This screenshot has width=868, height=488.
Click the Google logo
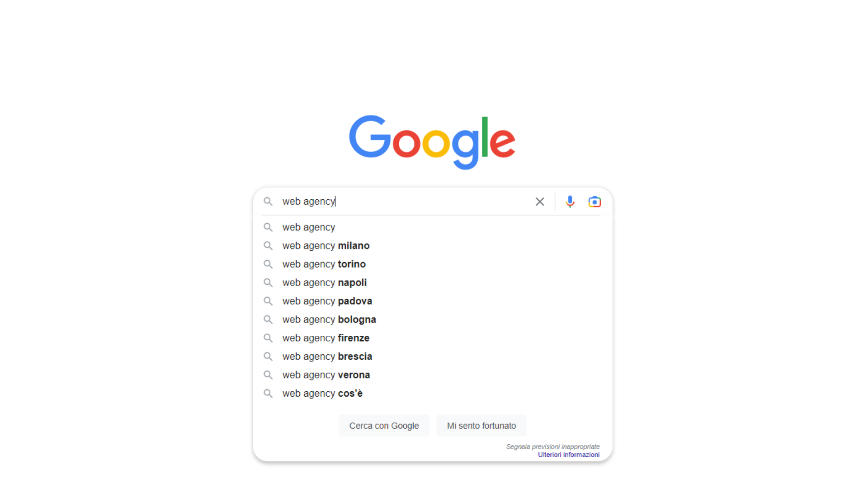[432, 142]
